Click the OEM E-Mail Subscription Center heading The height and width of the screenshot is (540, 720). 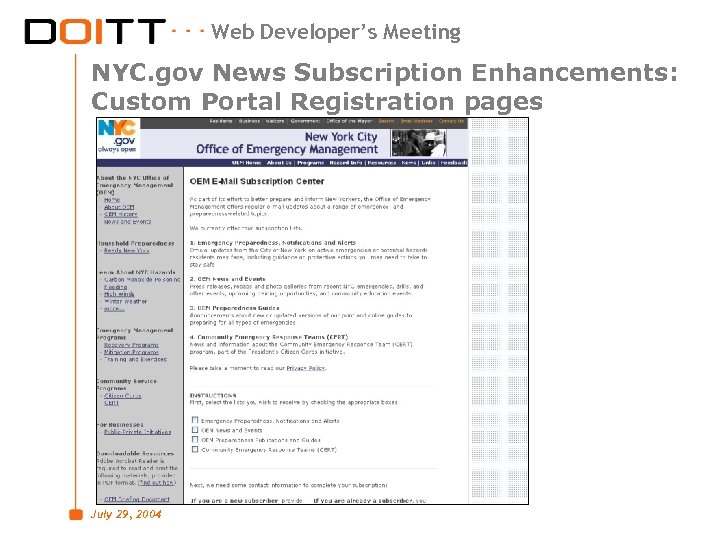(x=257, y=181)
